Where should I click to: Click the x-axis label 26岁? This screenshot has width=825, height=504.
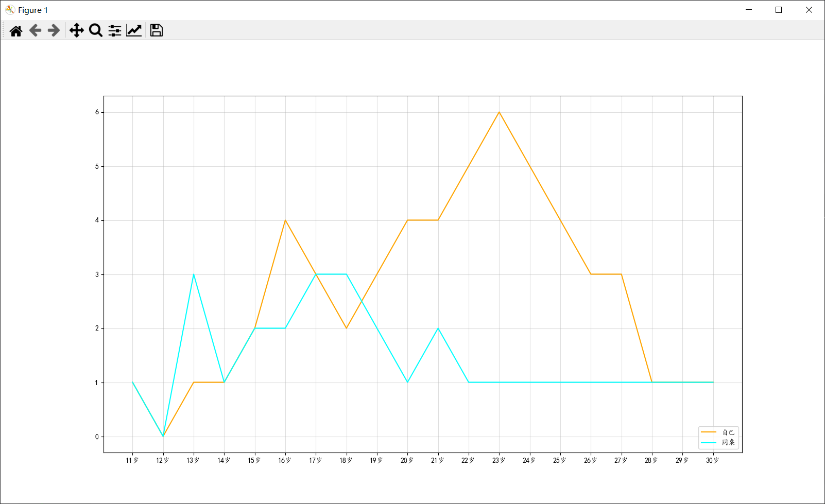[x=591, y=460]
